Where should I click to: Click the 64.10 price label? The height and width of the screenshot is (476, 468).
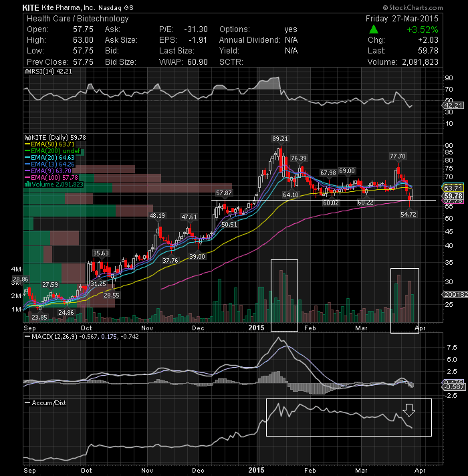pyautogui.click(x=291, y=195)
